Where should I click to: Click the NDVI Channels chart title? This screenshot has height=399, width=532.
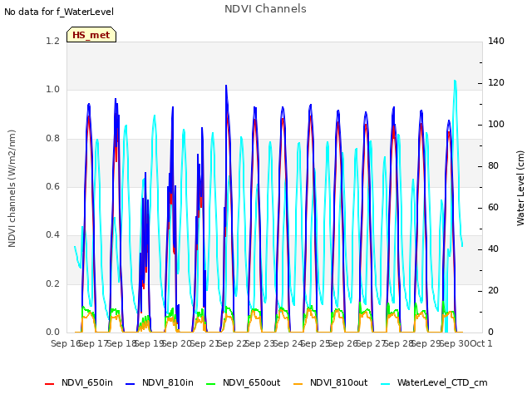[x=265, y=9]
